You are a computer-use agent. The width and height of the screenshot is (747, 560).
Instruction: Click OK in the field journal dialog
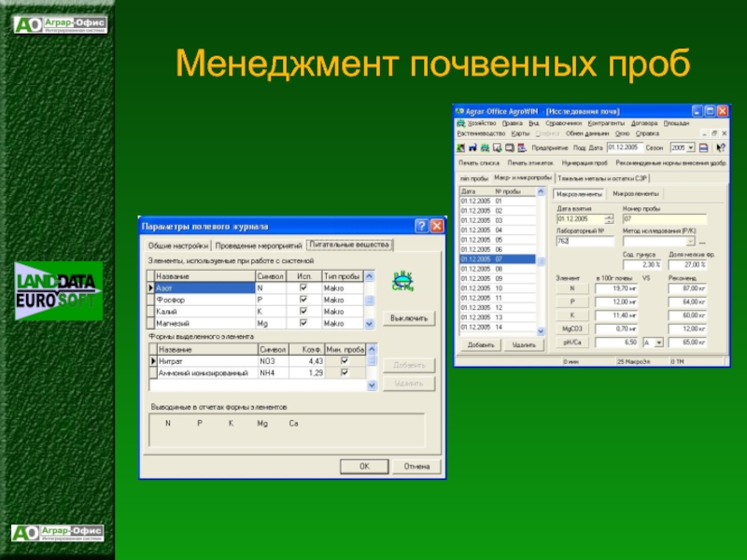point(365,466)
